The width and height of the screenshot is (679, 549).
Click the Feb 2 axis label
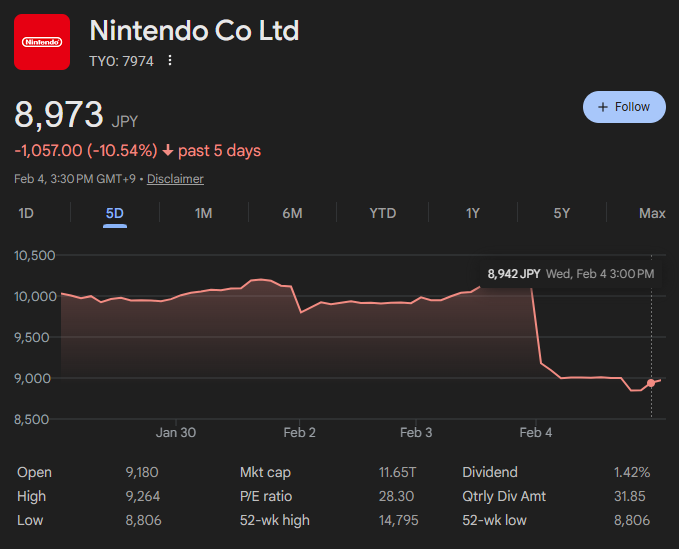coord(299,433)
